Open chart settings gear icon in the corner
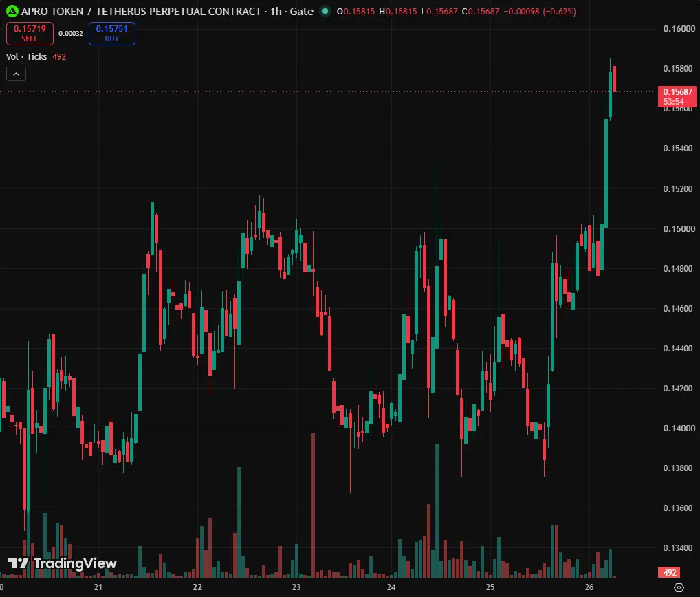The image size is (700, 597). coord(679,587)
